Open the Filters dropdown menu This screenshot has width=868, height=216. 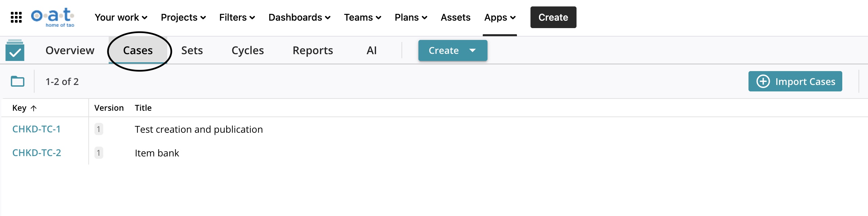click(237, 17)
